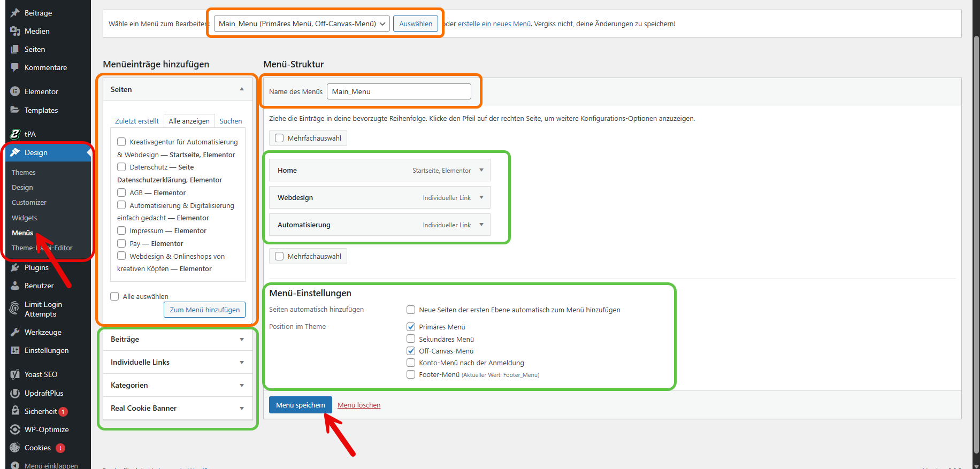This screenshot has height=469, width=980.
Task: Enable the Footer-Menü position checkbox
Action: click(411, 374)
